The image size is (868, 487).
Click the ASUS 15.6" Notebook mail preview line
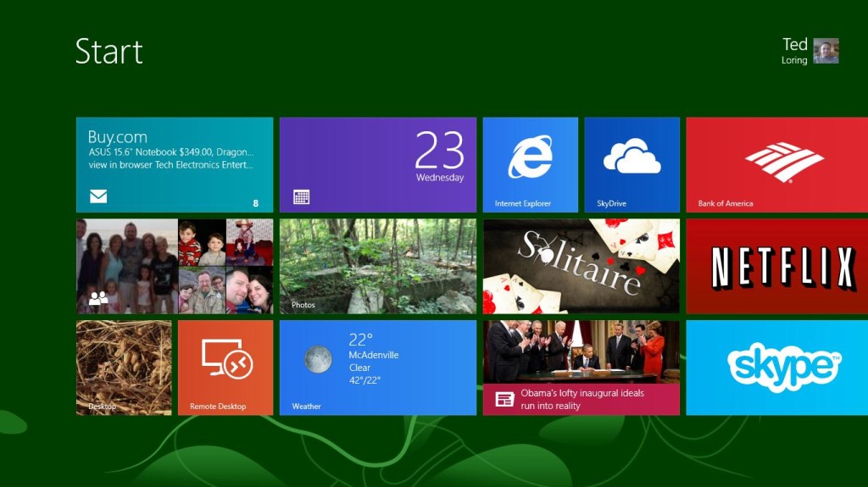click(171, 152)
